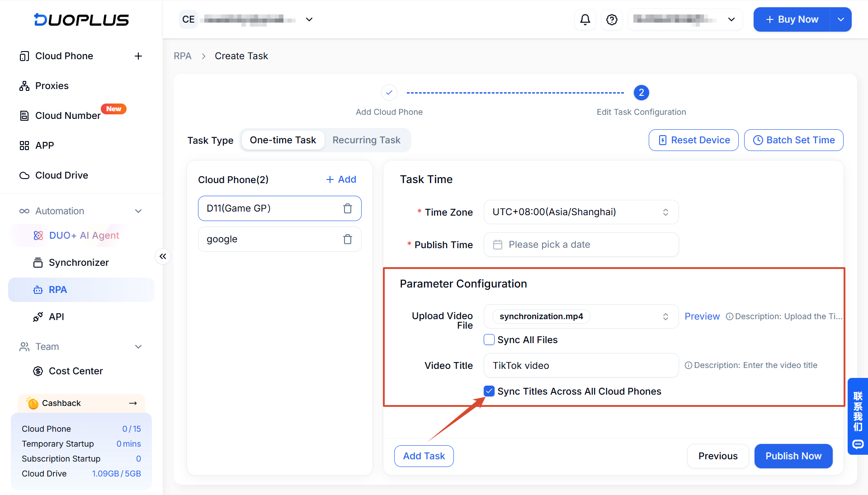Screen dimensions: 868x495
Task: Click the completed Add Cloud Phone step checkmark
Action: tap(389, 93)
